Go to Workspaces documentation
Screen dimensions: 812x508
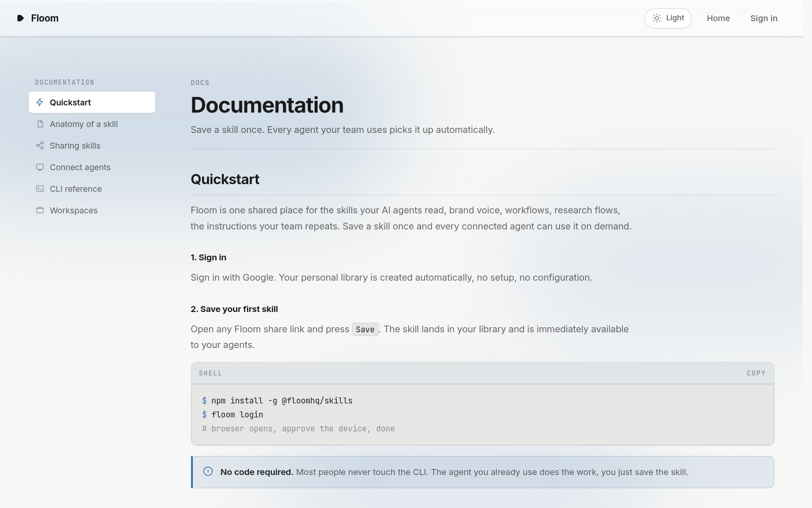[x=92, y=210]
